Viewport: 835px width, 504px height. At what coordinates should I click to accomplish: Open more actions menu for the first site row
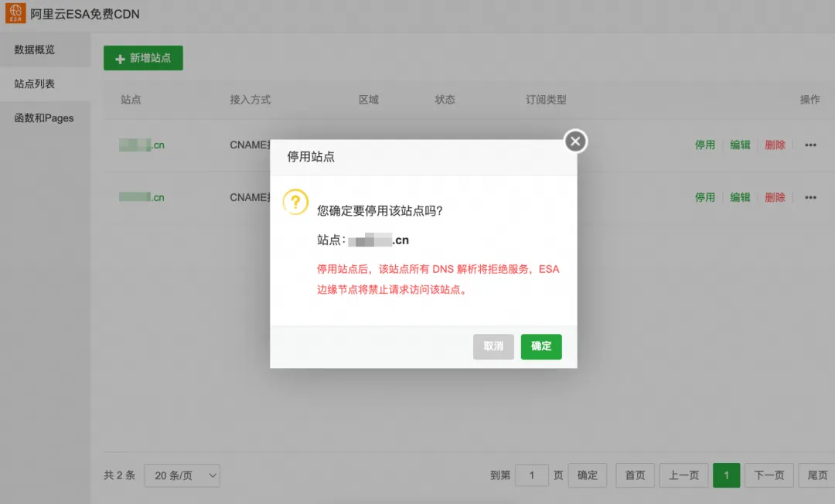tap(810, 145)
